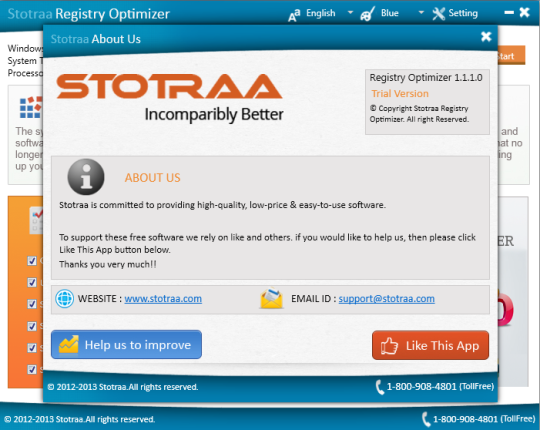This screenshot has height=430, width=540.
Task: Toggle the second checkbox in the orange panel
Action: click(32, 282)
